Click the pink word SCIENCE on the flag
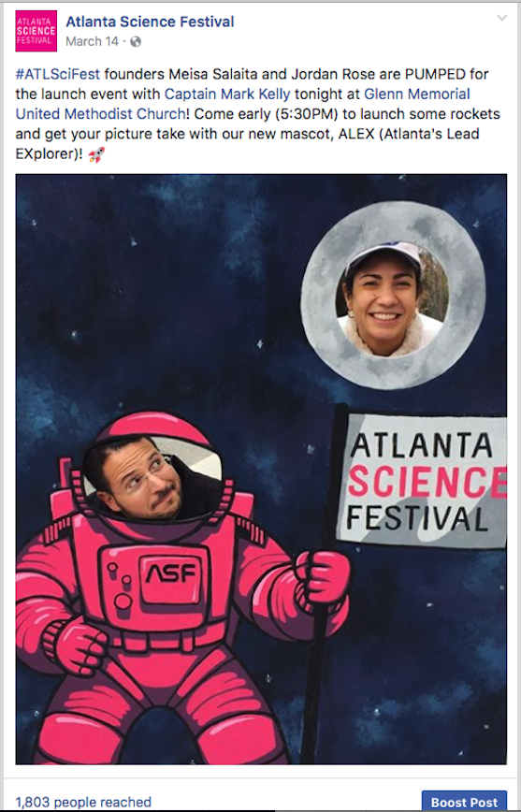Screen dimensions: 521x812 [427, 482]
